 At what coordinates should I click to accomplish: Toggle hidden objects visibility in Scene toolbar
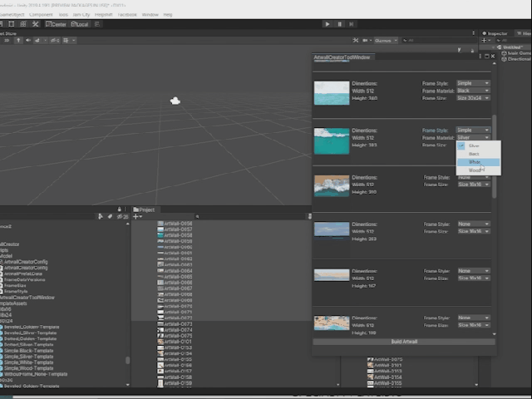55,41
